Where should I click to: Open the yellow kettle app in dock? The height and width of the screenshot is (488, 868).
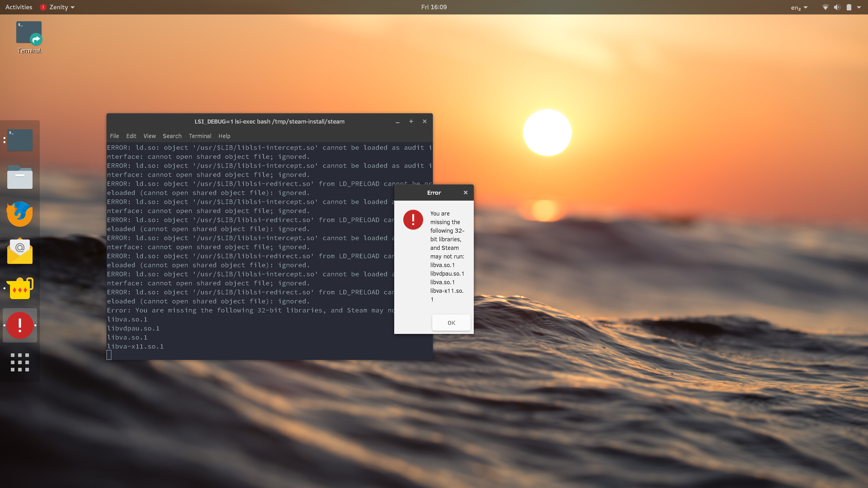(x=20, y=288)
